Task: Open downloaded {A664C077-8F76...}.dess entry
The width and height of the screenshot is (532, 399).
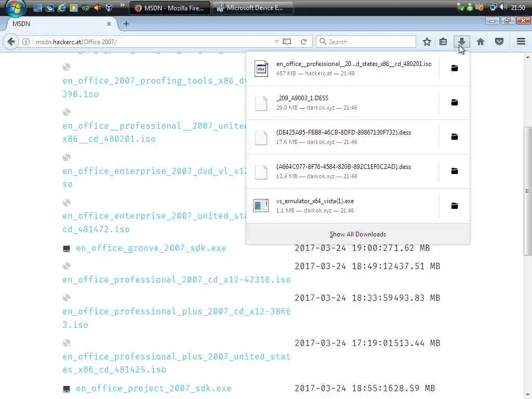Action: [x=343, y=171]
